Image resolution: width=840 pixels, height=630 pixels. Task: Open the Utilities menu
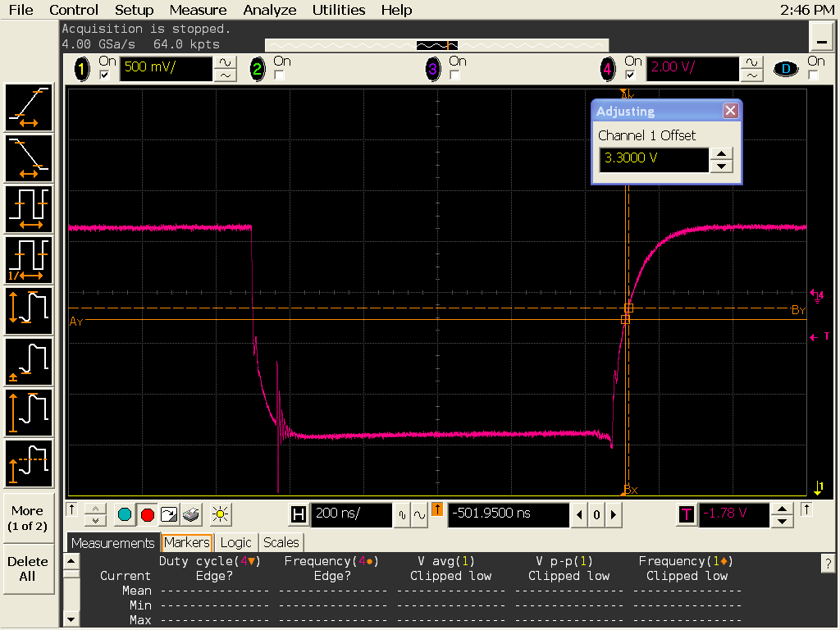coord(339,10)
